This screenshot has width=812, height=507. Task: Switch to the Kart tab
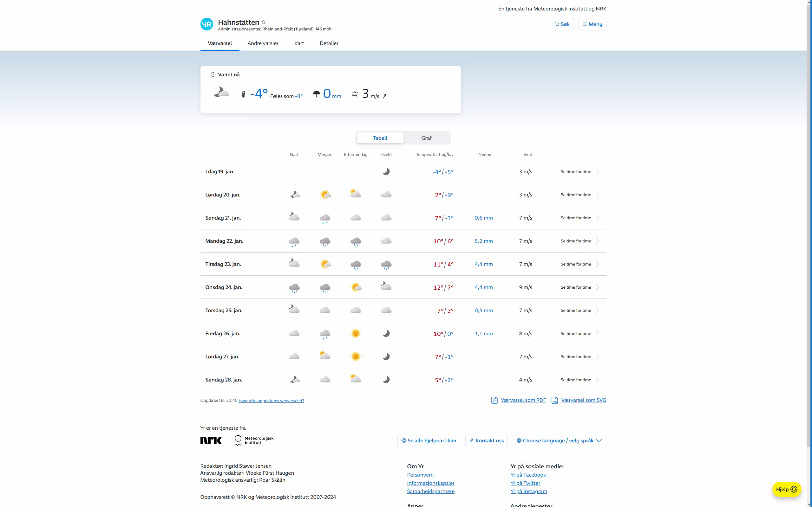tap(299, 43)
